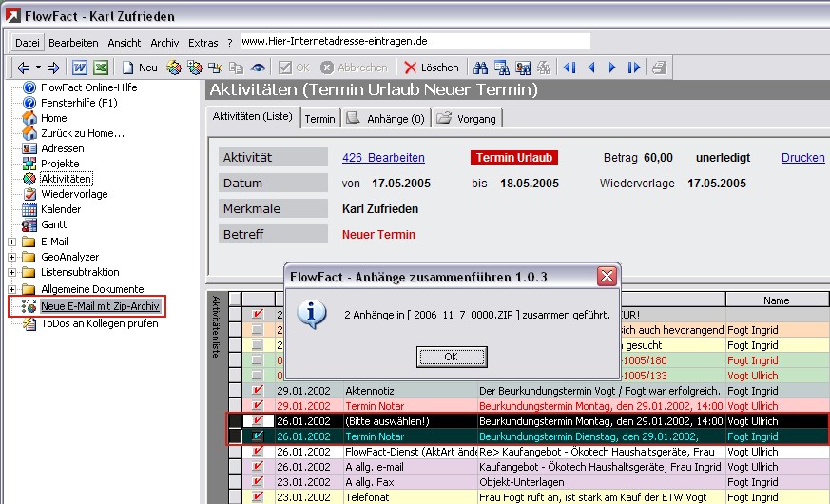This screenshot has width=830, height=504.
Task: Open the Archiv menu
Action: click(164, 43)
